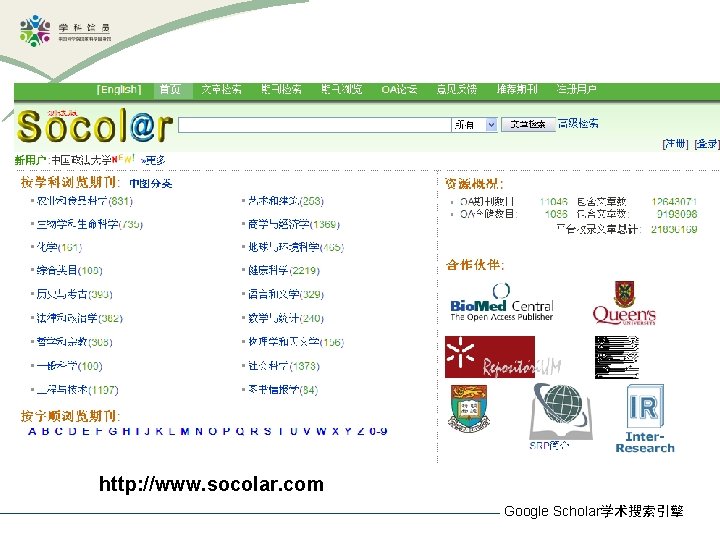Browse 哲学和宗教 category

coord(74,342)
